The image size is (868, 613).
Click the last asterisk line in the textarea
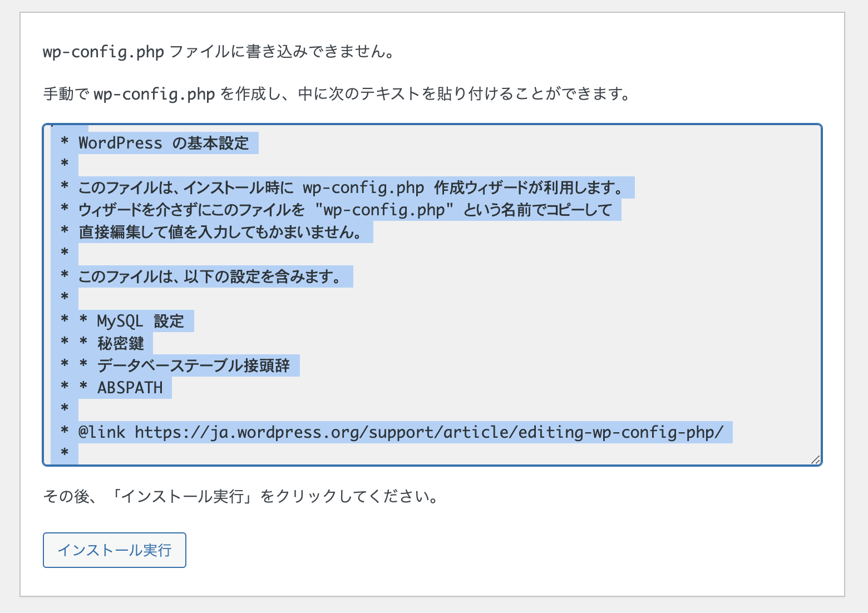coord(66,453)
